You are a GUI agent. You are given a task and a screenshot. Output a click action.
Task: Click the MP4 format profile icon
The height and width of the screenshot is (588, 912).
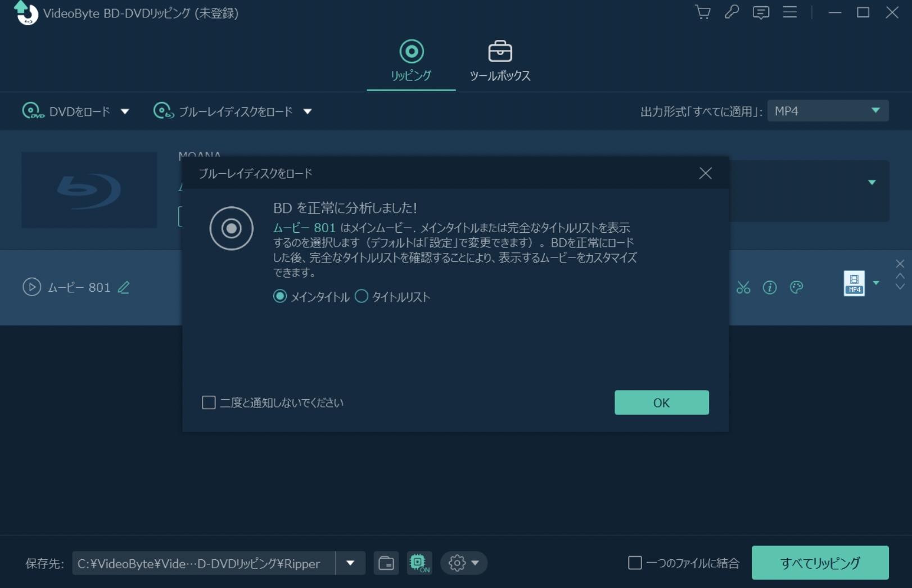[854, 283]
